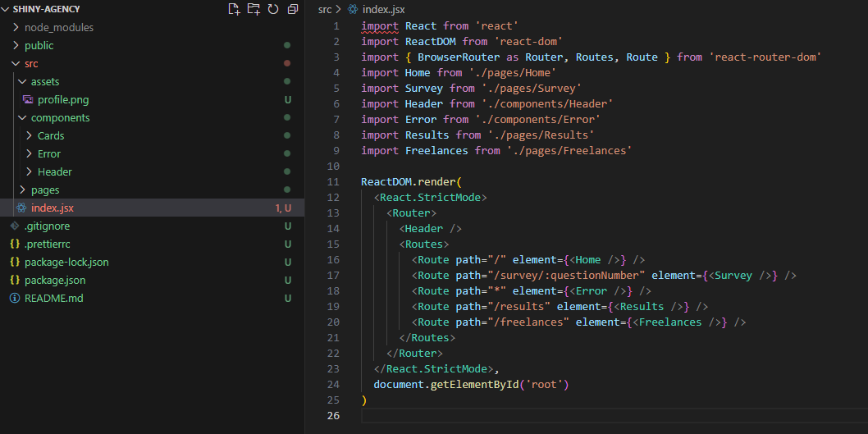868x434 pixels.
Task: Click the "/survey/:questionNumber" path string
Action: [x=567, y=275]
